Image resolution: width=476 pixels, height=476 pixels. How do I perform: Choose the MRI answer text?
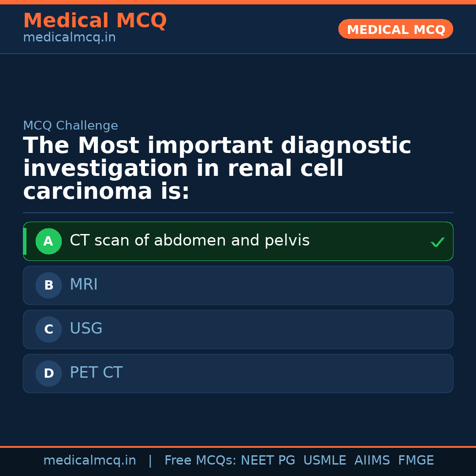pyautogui.click(x=84, y=285)
